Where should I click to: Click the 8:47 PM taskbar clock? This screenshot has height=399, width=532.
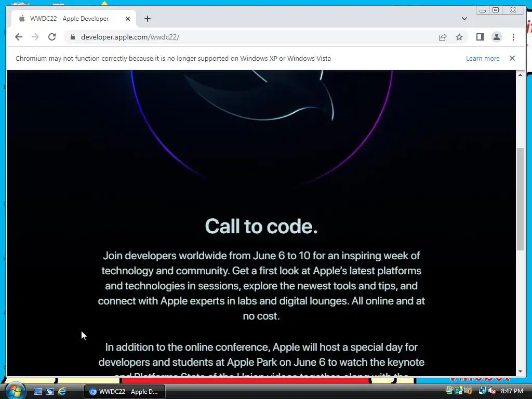[x=512, y=391]
